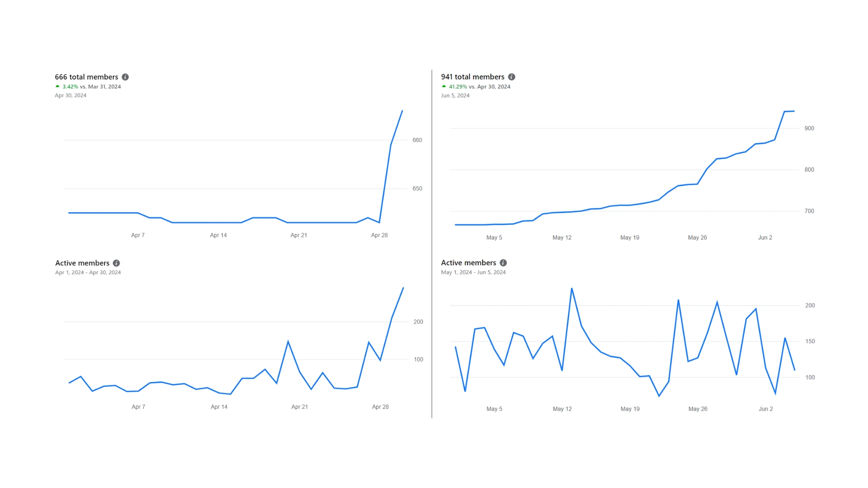
Task: Select the 666 total members heading
Action: click(x=86, y=77)
